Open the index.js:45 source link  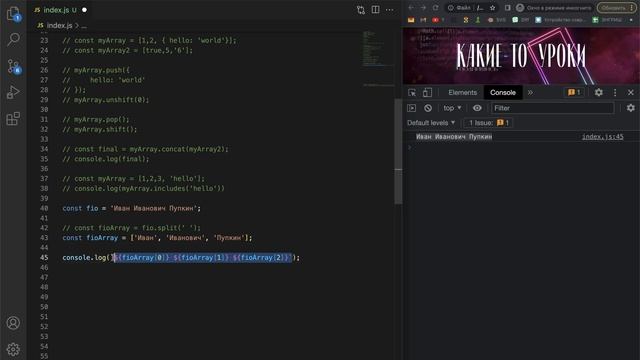tap(602, 137)
